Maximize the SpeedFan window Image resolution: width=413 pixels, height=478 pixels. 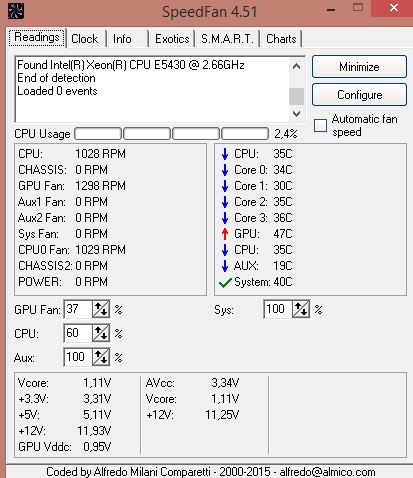tap(358, 8)
